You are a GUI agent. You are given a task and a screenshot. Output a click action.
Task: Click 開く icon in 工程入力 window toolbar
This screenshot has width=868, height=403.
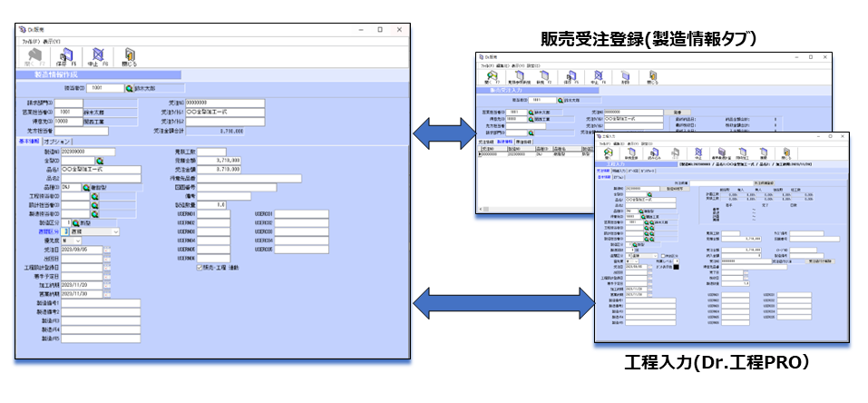(609, 152)
